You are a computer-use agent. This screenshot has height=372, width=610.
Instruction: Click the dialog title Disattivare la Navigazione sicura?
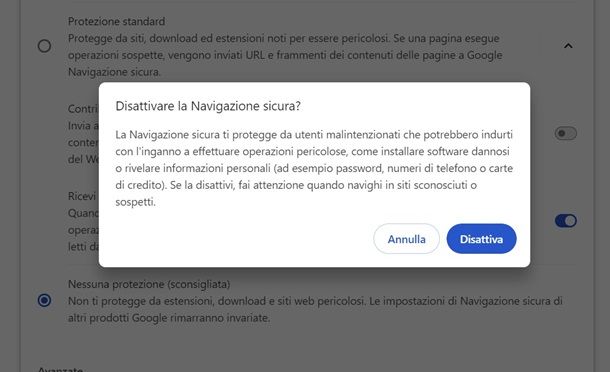[208, 106]
